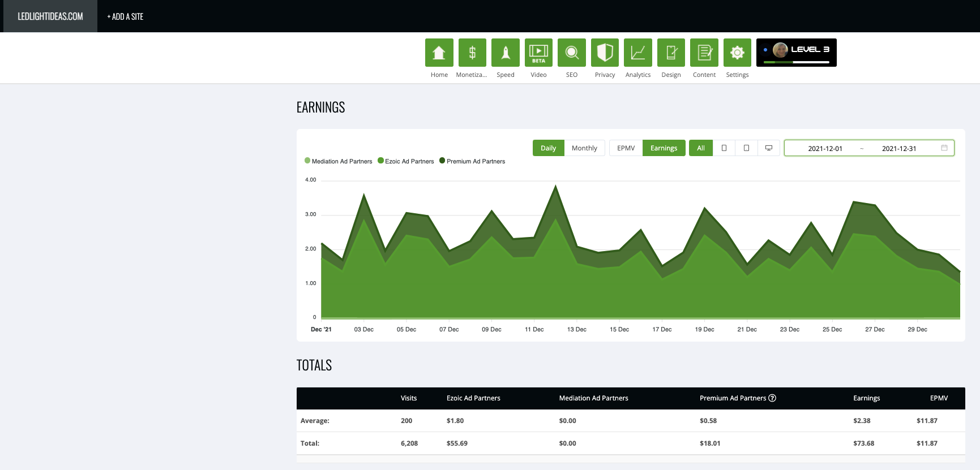Click the 13 Dec axis label

pyautogui.click(x=577, y=329)
